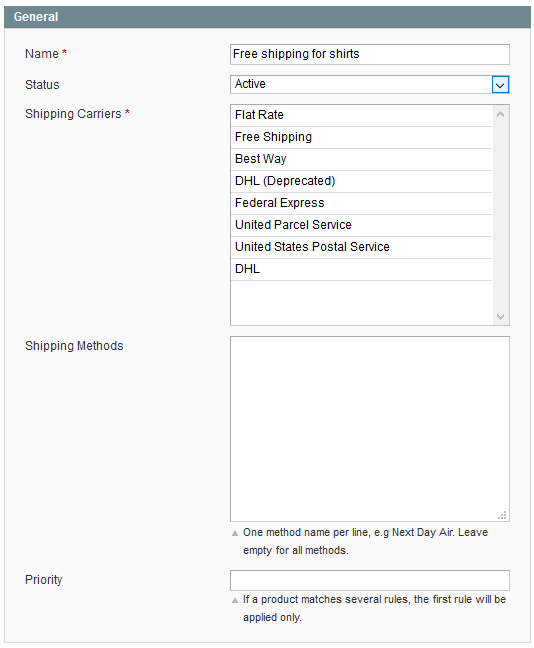The height and width of the screenshot is (648, 534).
Task: Choose Best Way carrier
Action: pos(361,159)
